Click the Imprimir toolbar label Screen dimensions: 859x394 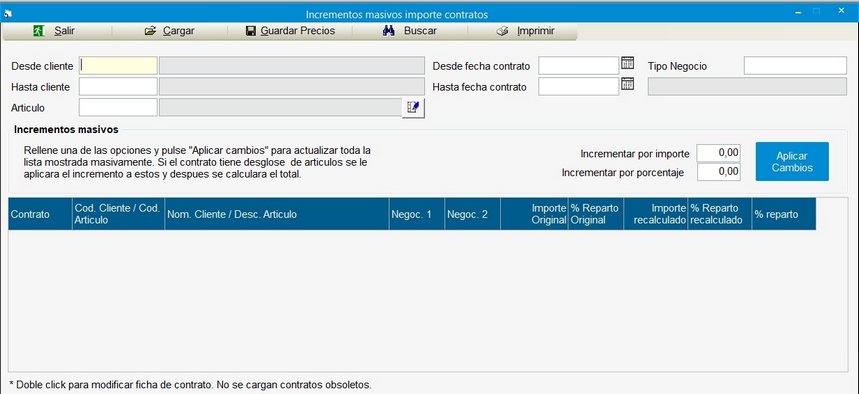(x=536, y=31)
